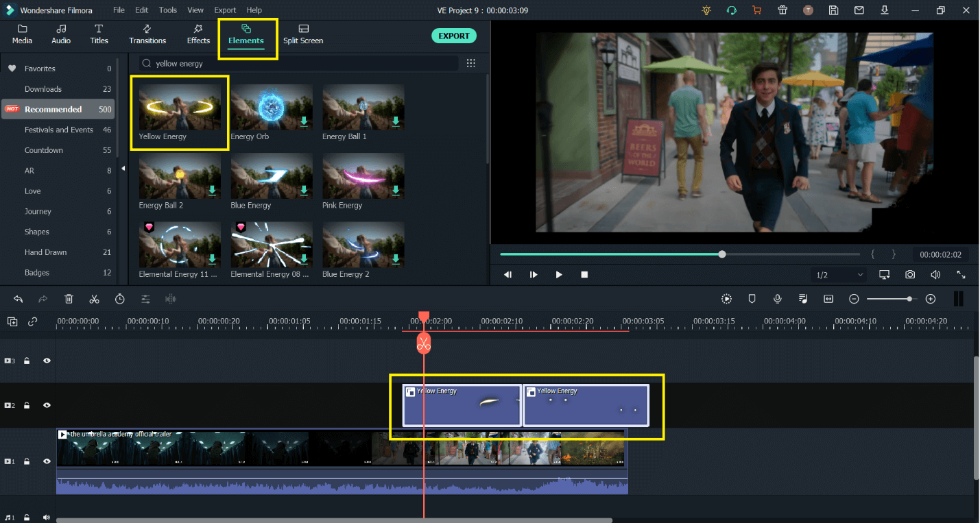The width and height of the screenshot is (980, 523).
Task: Hide video track 2 with the eye icon
Action: [x=47, y=405]
